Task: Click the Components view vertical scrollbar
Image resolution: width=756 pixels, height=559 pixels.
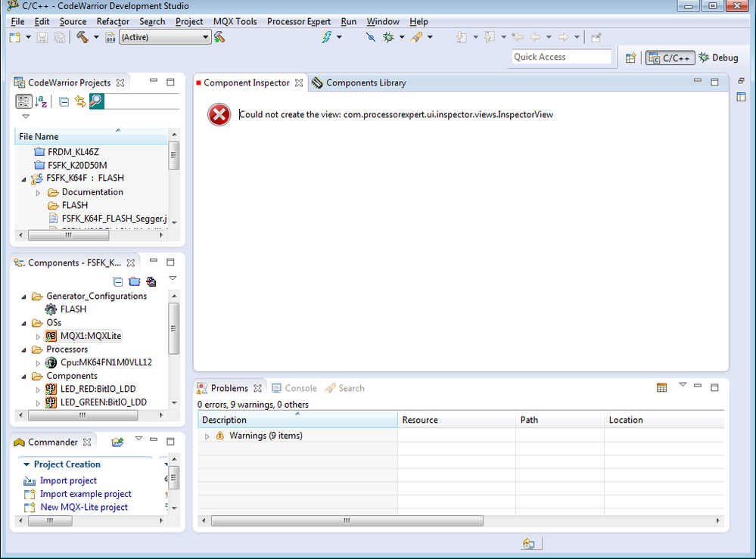Action: (173, 328)
